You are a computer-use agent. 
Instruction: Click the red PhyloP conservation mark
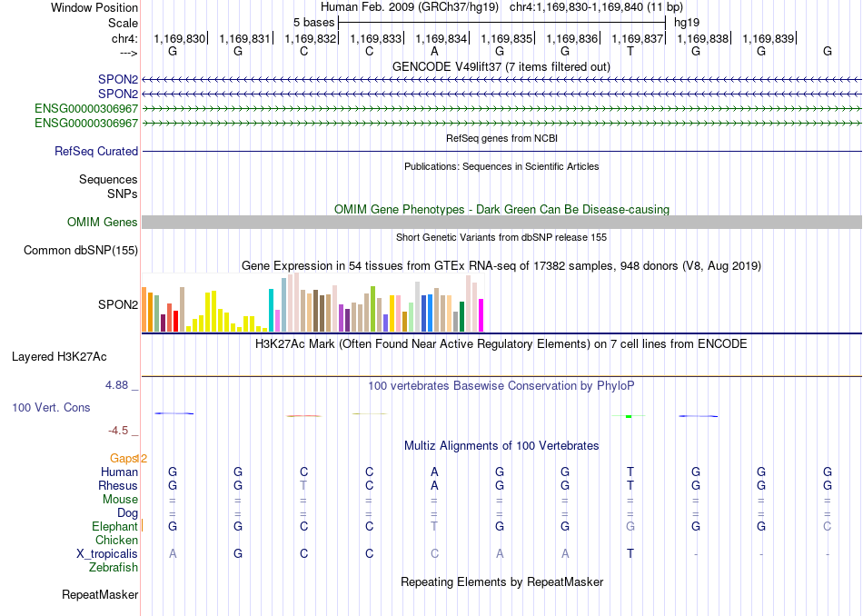303,415
